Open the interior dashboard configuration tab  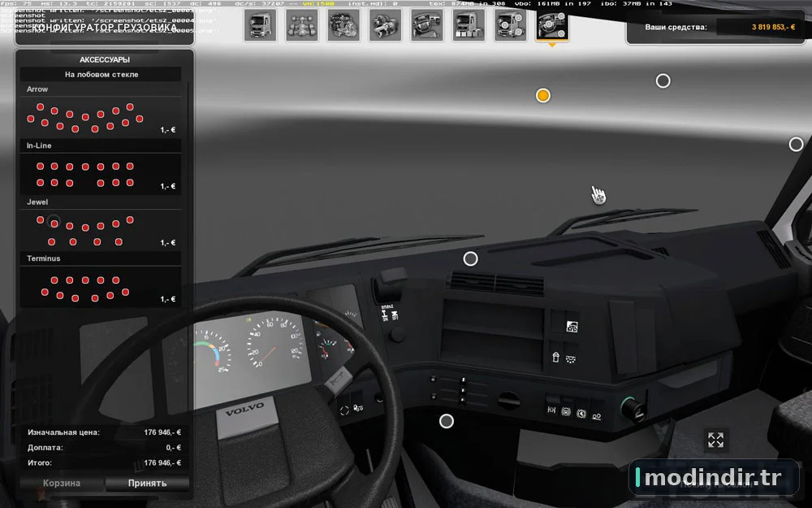pyautogui.click(x=427, y=25)
